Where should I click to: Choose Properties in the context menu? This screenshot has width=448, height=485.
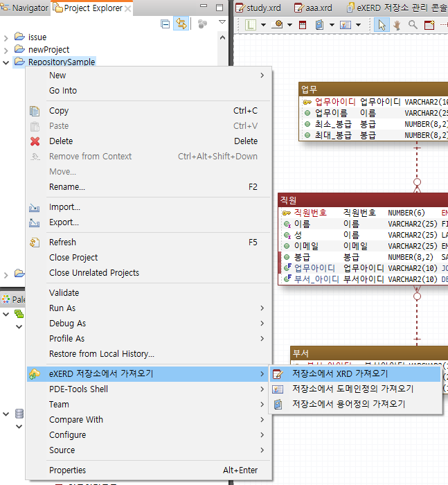[x=149, y=470]
